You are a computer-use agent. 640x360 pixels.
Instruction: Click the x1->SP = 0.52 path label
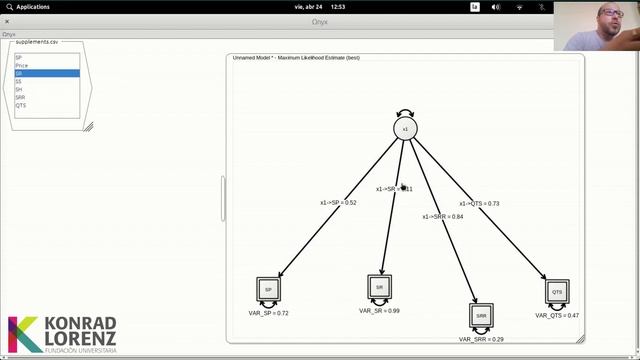point(338,202)
